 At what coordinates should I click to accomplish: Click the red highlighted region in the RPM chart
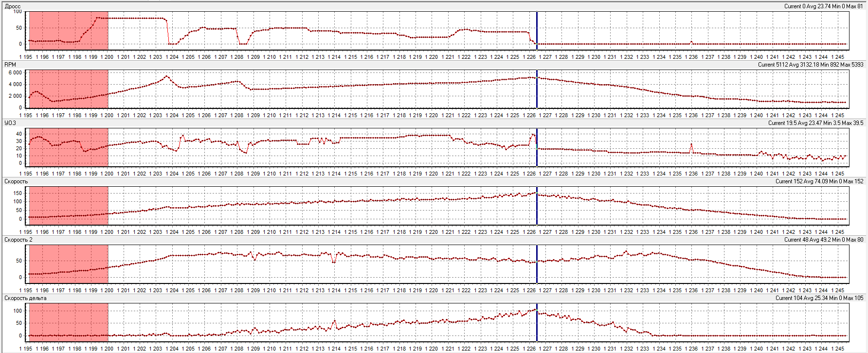[69, 88]
